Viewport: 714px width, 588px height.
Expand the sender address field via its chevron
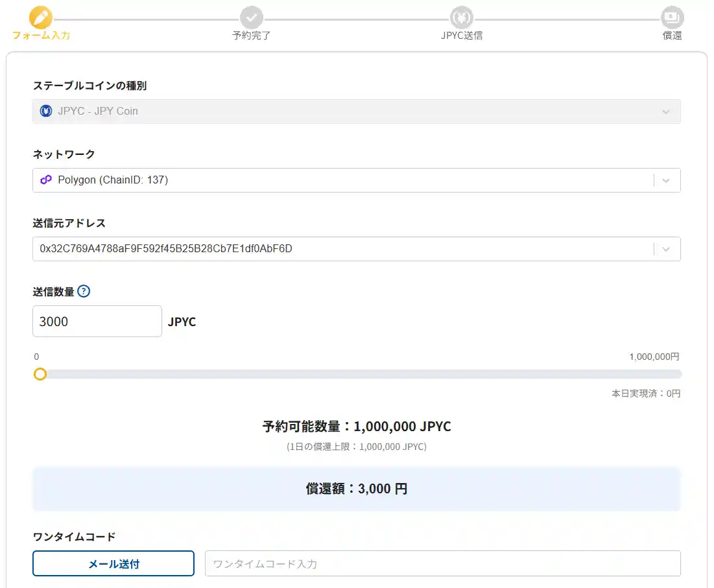[666, 248]
